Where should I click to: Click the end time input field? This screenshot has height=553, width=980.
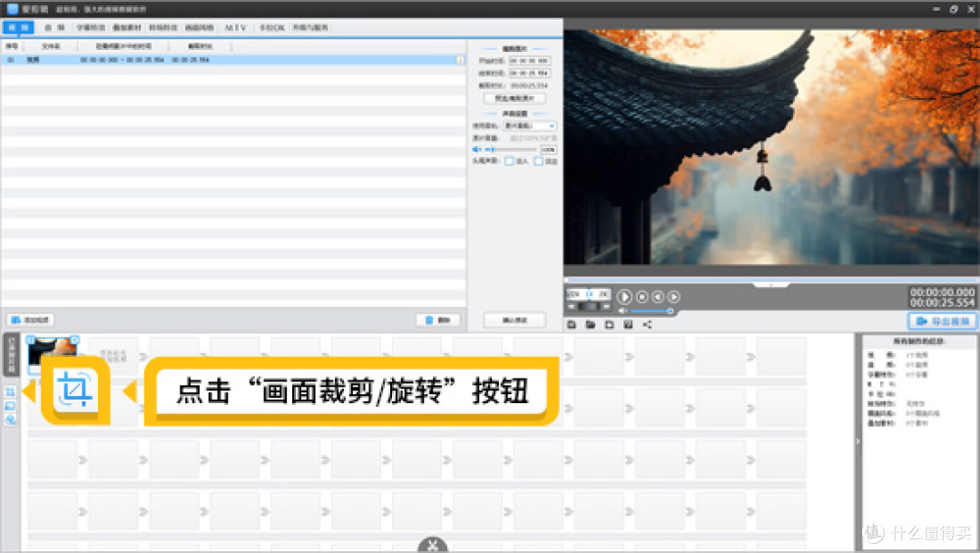(529, 74)
